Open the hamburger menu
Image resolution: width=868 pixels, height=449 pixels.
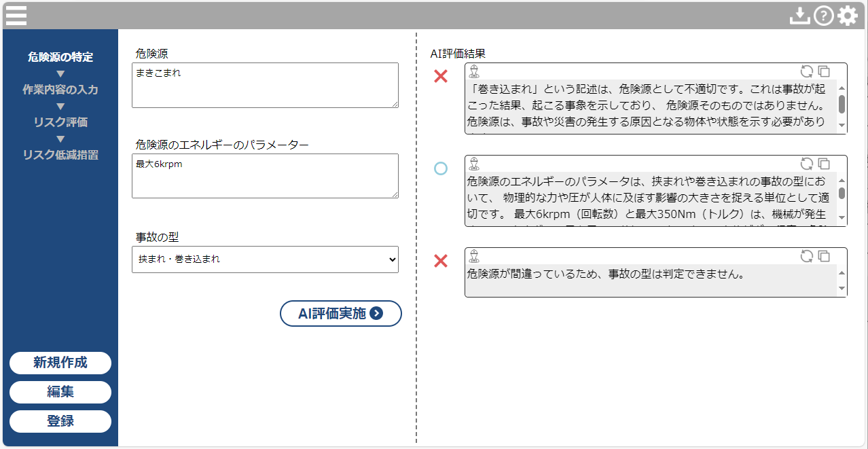pos(15,15)
